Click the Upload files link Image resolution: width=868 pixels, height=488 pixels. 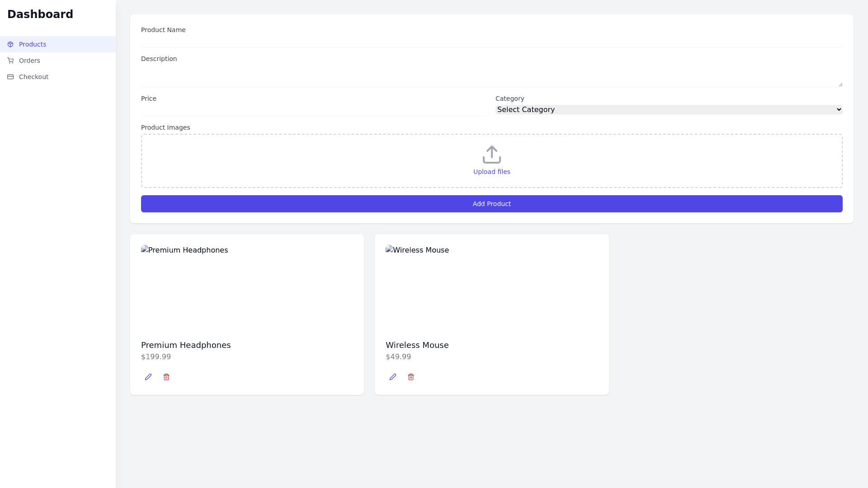click(491, 172)
